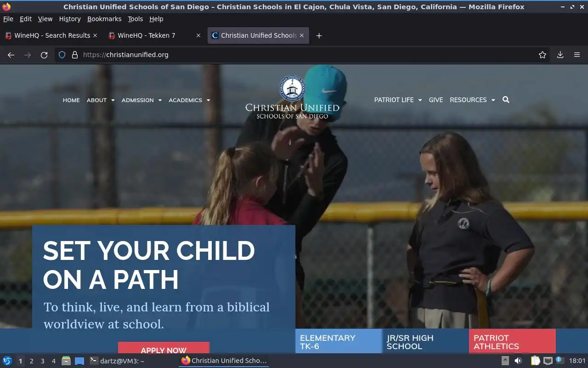The image size is (588, 368).
Task: Click the forward navigation arrow
Action: (28, 55)
